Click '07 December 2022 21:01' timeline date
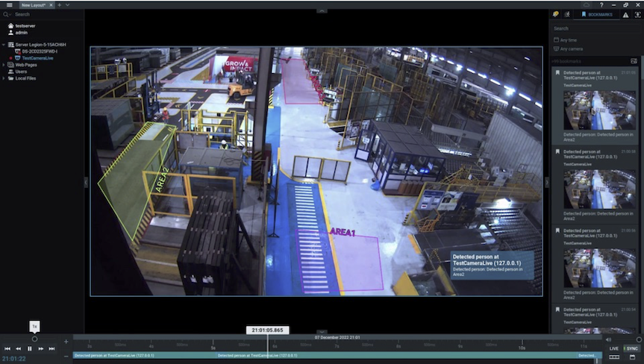Screen dimensions: 644x364 point(337,337)
